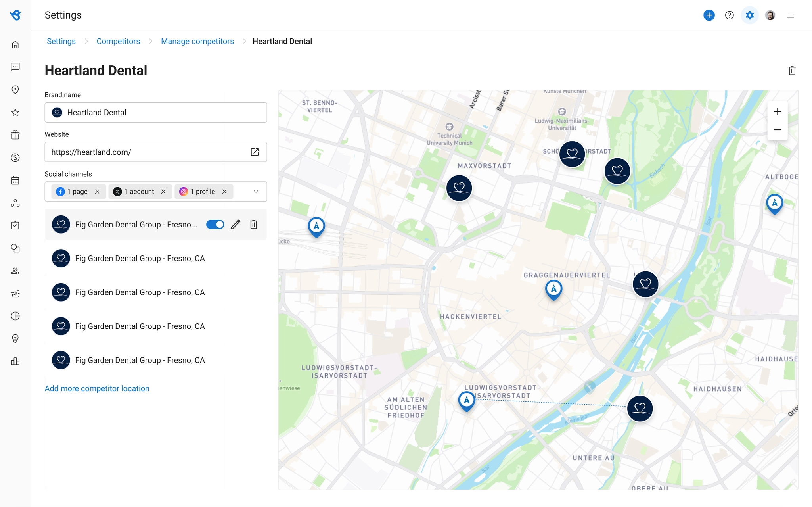The image size is (812, 507).
Task: Click the blue plus quick-add button
Action: pos(709,15)
